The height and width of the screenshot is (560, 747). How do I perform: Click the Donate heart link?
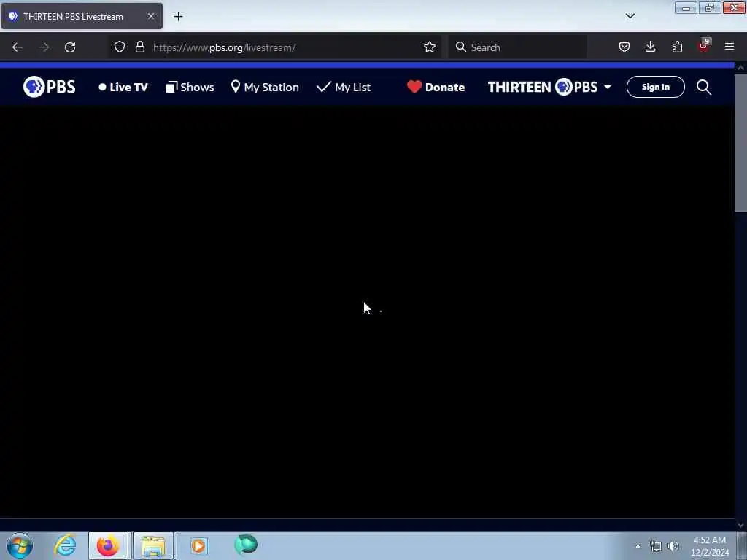point(436,87)
